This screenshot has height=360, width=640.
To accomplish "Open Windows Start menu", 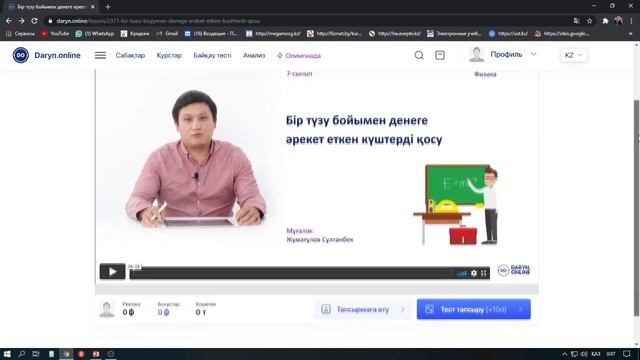I will (7, 354).
